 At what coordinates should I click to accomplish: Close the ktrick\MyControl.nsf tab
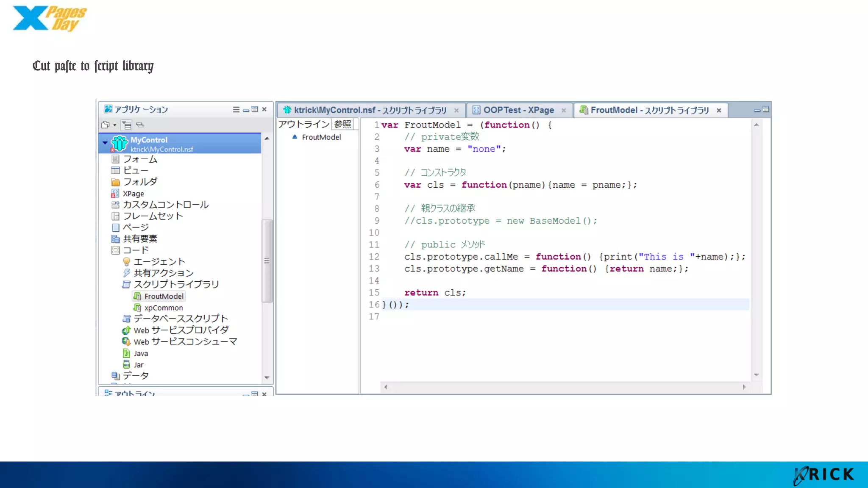click(x=456, y=111)
